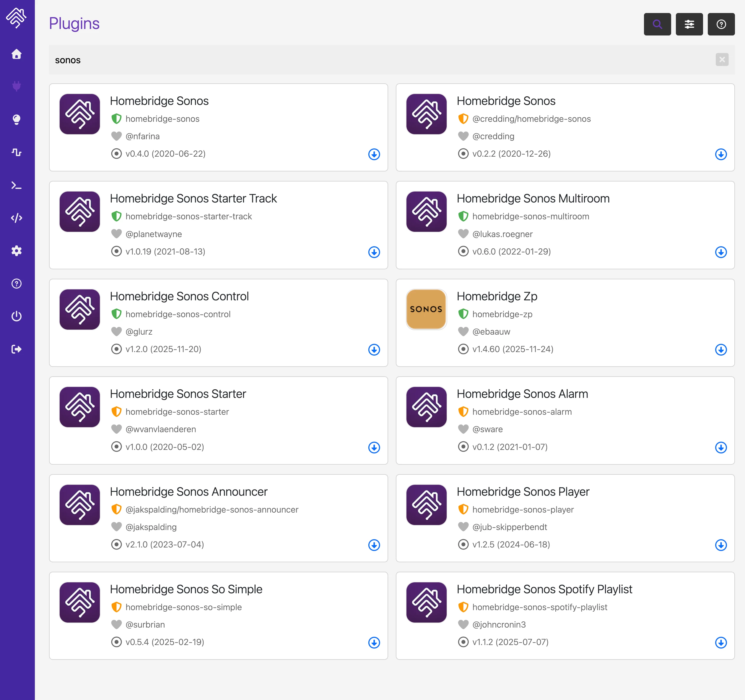Open the Home dashboard from sidebar
Image resolution: width=745 pixels, height=700 pixels.
[17, 54]
